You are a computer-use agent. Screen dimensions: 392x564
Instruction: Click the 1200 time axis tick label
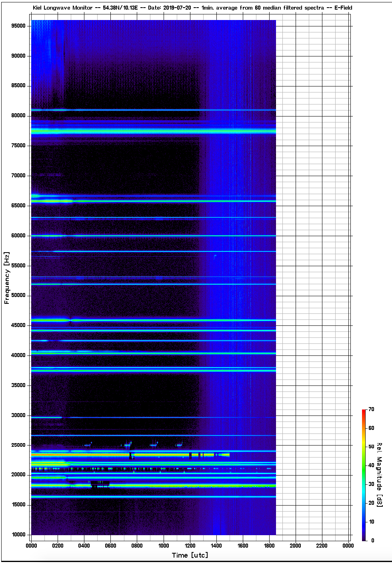tap(190, 545)
